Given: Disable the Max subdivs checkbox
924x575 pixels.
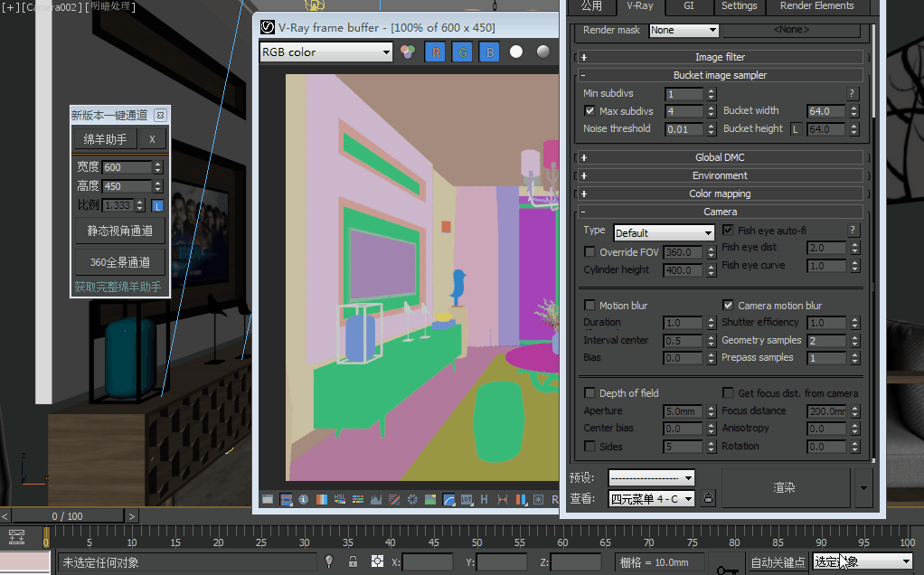Looking at the screenshot, I should coord(590,111).
